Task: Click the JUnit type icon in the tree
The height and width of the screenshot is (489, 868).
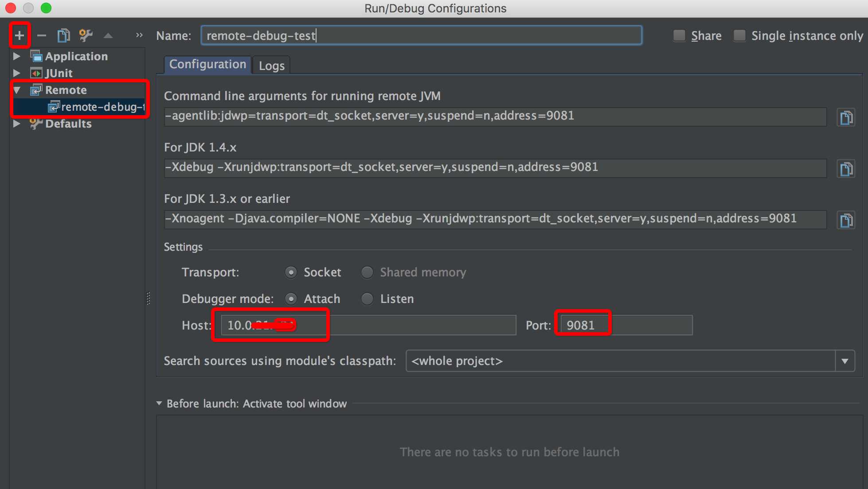Action: [x=36, y=73]
